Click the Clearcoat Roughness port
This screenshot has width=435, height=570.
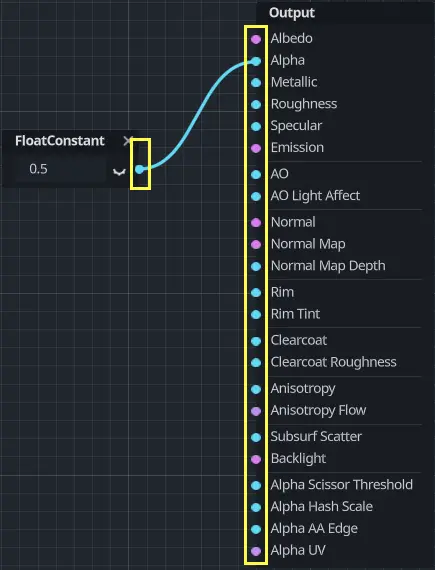256,362
